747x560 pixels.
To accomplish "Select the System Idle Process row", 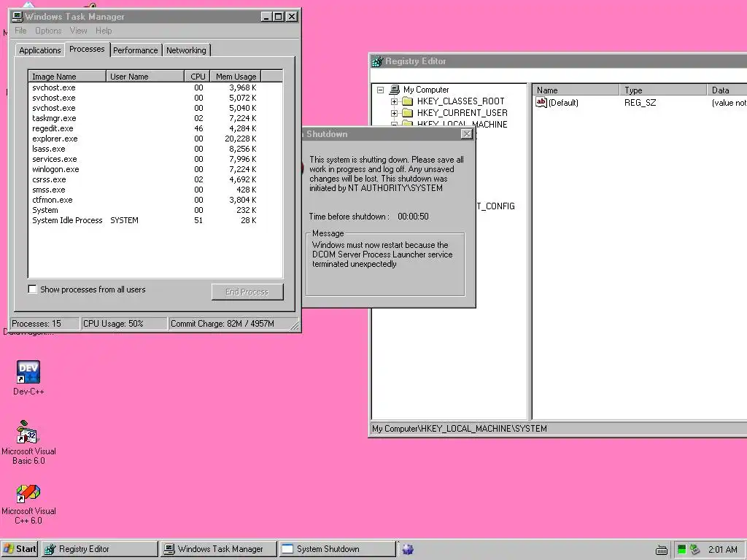I will (155, 220).
